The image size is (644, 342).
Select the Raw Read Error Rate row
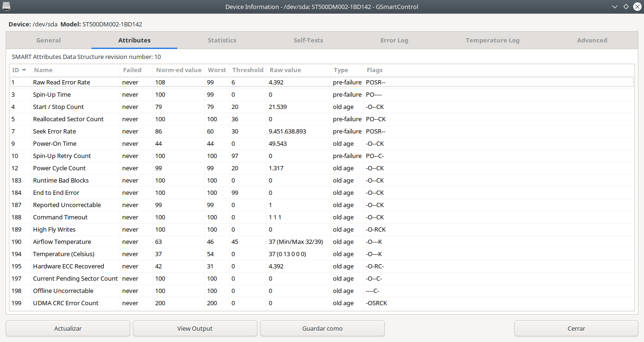click(x=322, y=82)
